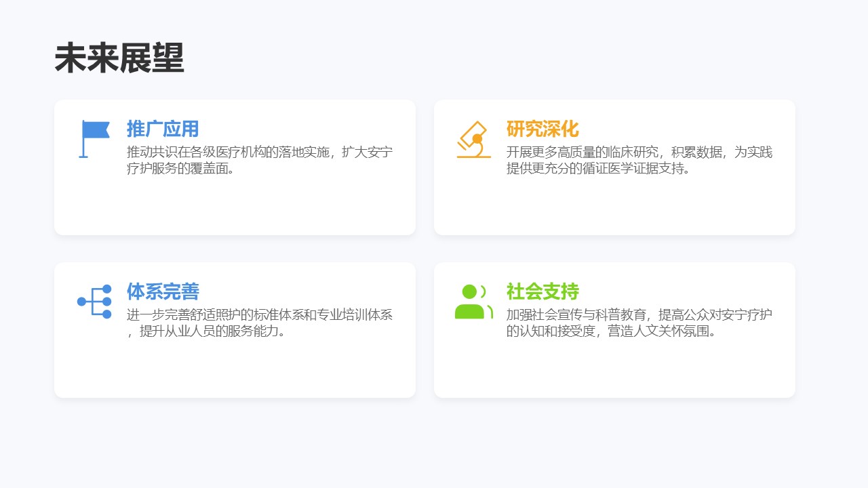Viewport: 868px width, 488px height.
Task: Select the line 提供更充分的循证医学证据支持
Action: (x=598, y=169)
